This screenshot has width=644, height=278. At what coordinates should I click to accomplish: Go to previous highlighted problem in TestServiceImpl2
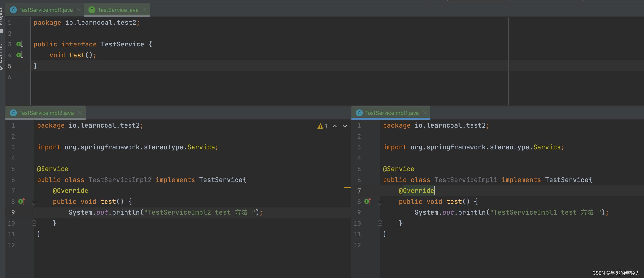click(x=335, y=126)
